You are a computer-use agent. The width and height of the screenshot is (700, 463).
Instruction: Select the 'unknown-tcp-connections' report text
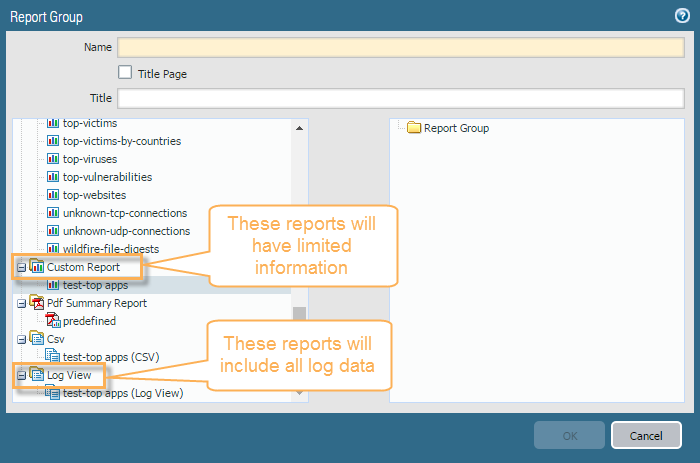tap(125, 213)
